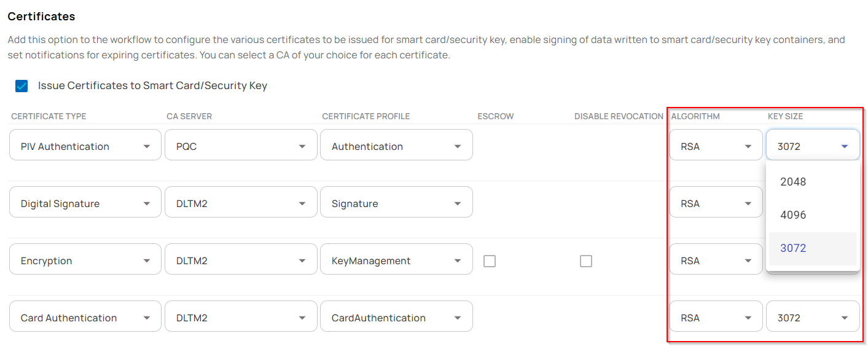This screenshot has height=349, width=868.
Task: Open Digital Signature certificate type dropdown
Action: click(x=85, y=203)
